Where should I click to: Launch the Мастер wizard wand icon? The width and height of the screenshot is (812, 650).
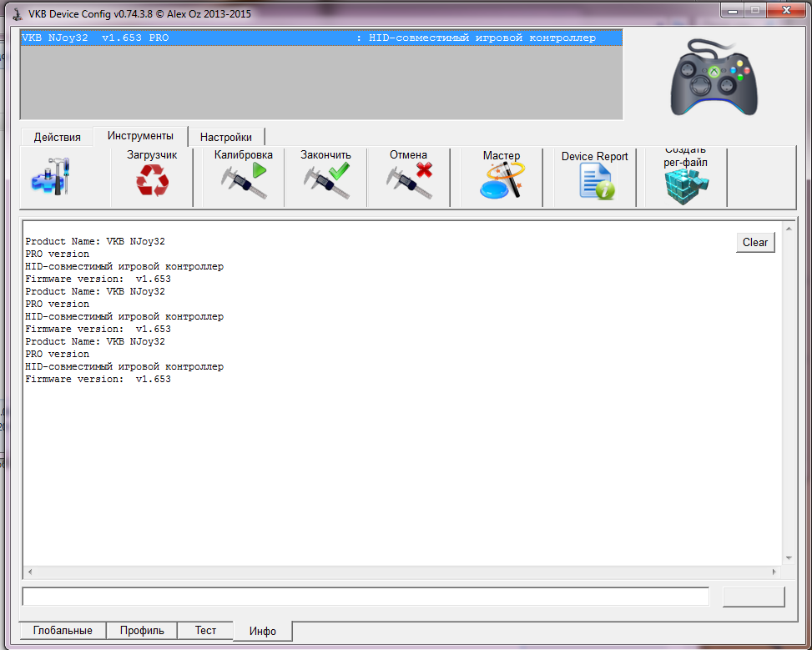pyautogui.click(x=502, y=180)
